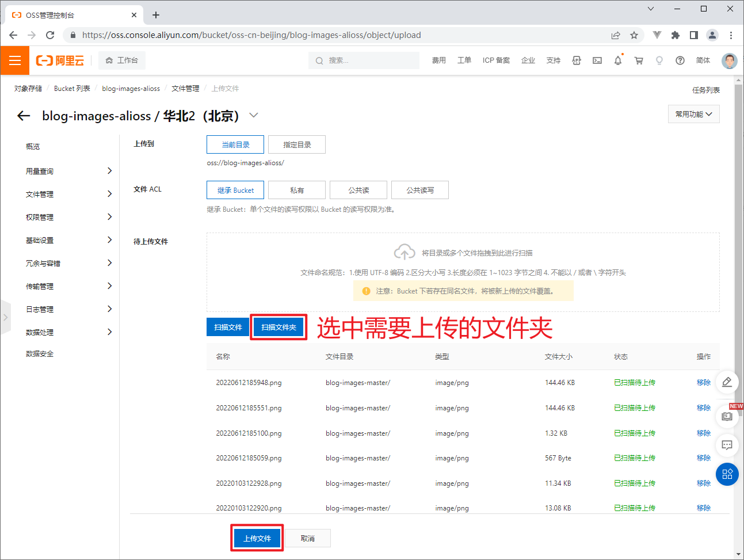
Task: Go to Bucket 列表 breadcrumb
Action: click(72, 89)
